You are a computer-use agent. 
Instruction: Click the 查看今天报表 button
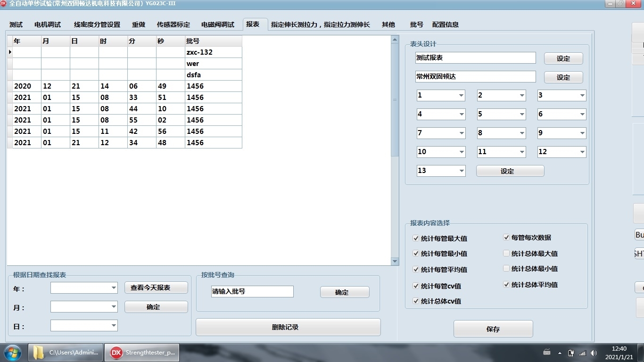(x=156, y=288)
